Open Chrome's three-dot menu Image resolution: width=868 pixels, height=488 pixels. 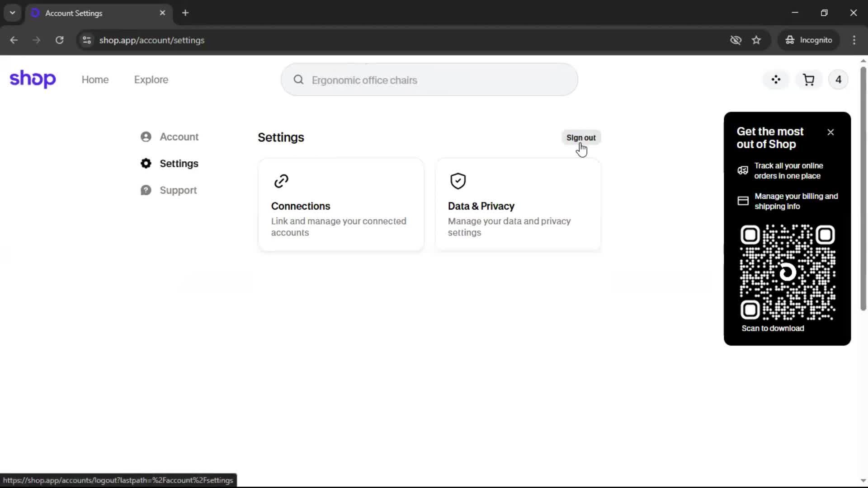tap(854, 40)
